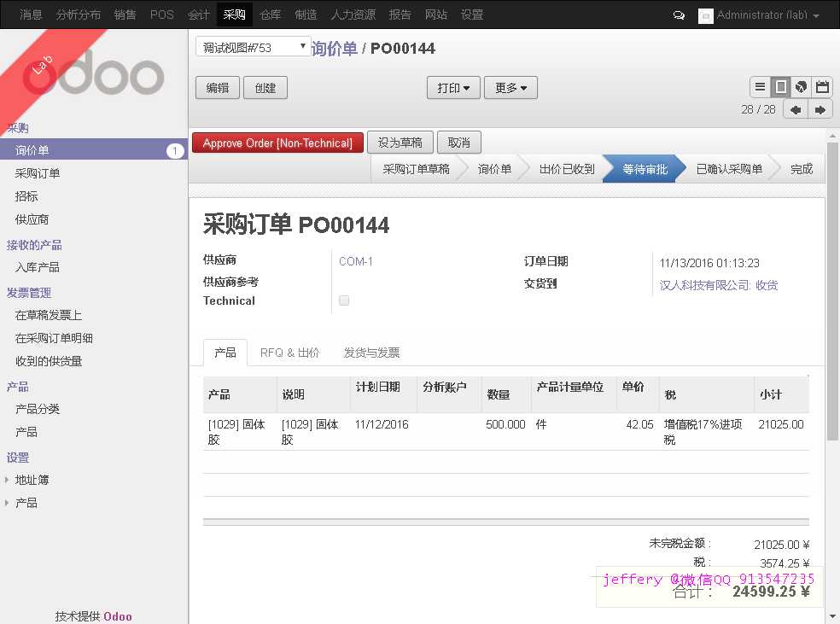Open the Administrator (lab) user menu
Image resolution: width=840 pixels, height=624 pixels.
click(767, 15)
